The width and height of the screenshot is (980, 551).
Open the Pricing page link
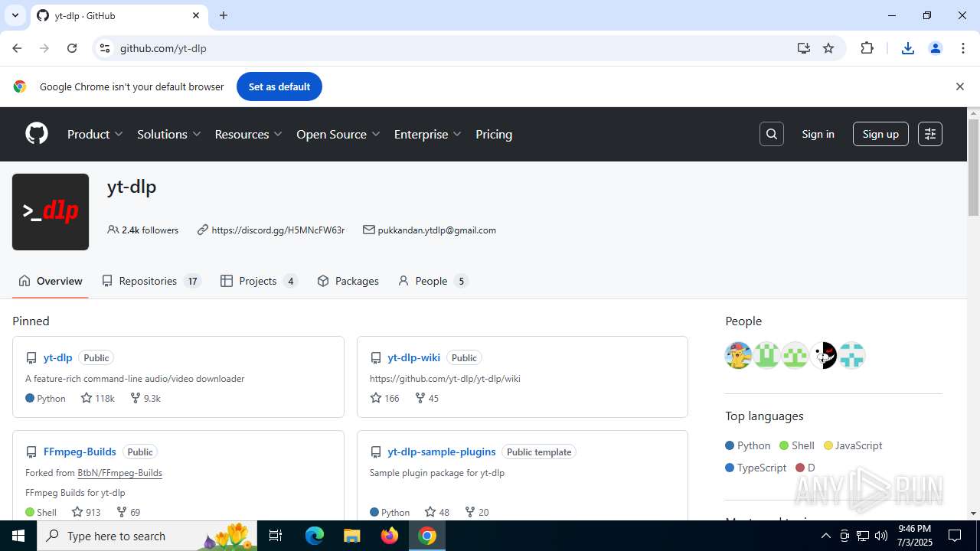tap(494, 134)
